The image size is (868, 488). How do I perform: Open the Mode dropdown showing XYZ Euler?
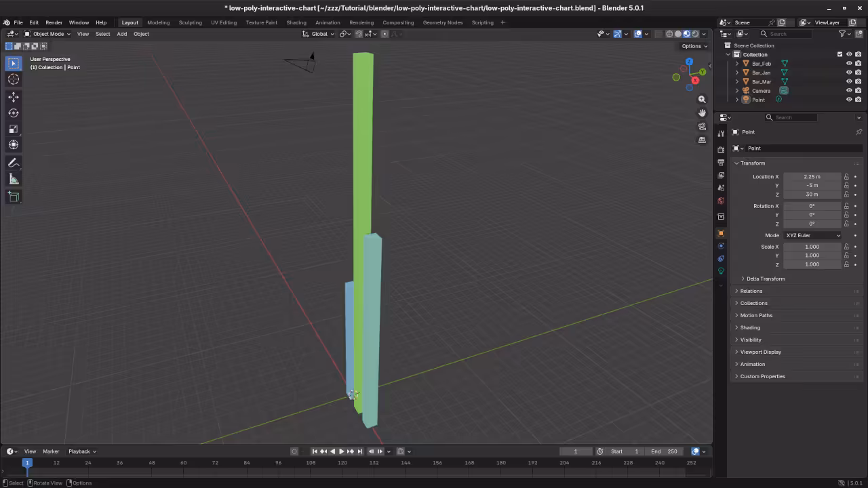point(812,235)
